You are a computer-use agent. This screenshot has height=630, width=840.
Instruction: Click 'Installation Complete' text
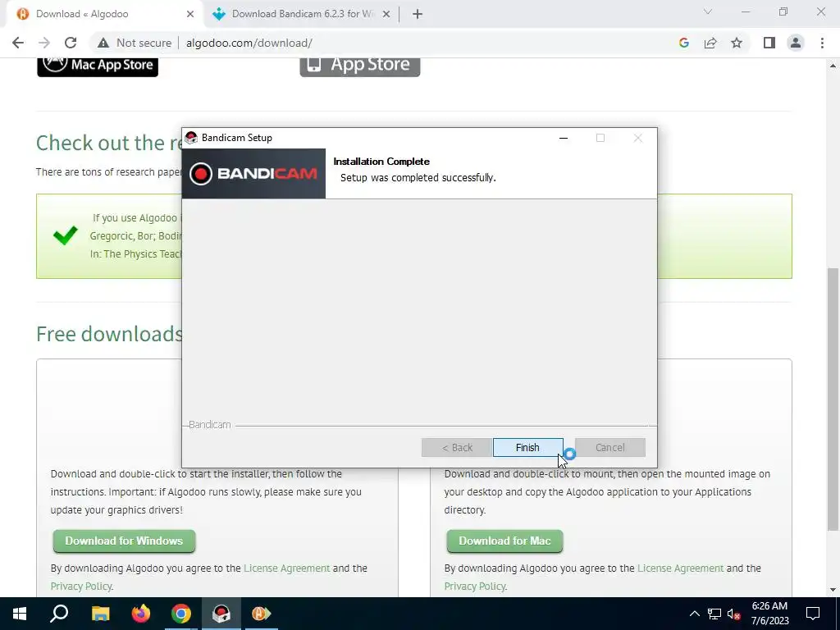click(x=381, y=162)
